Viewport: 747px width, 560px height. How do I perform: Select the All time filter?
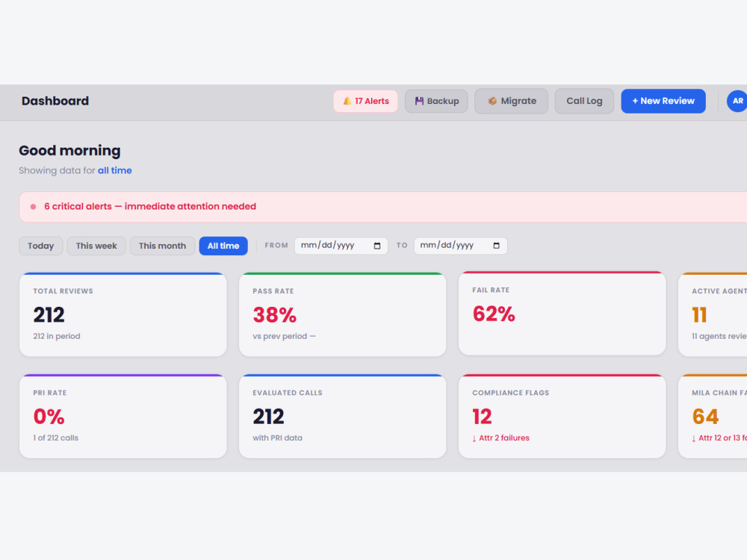223,246
